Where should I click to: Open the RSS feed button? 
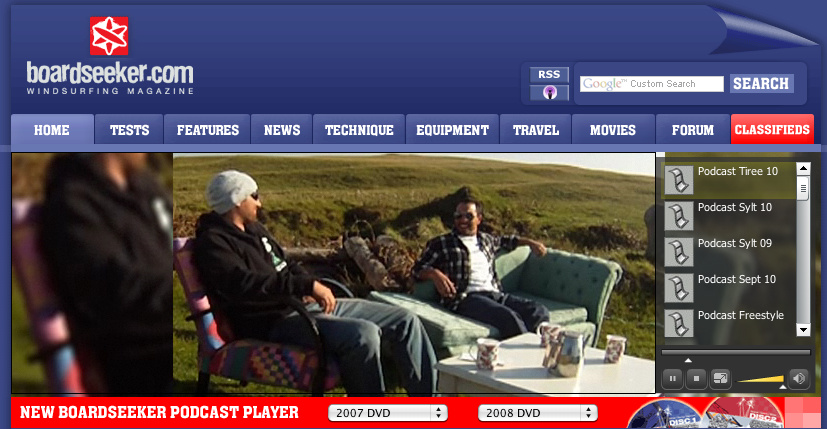point(549,75)
